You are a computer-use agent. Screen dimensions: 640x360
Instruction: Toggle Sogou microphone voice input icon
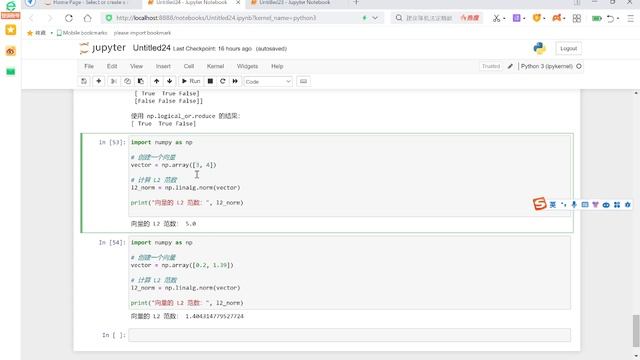[x=574, y=204]
